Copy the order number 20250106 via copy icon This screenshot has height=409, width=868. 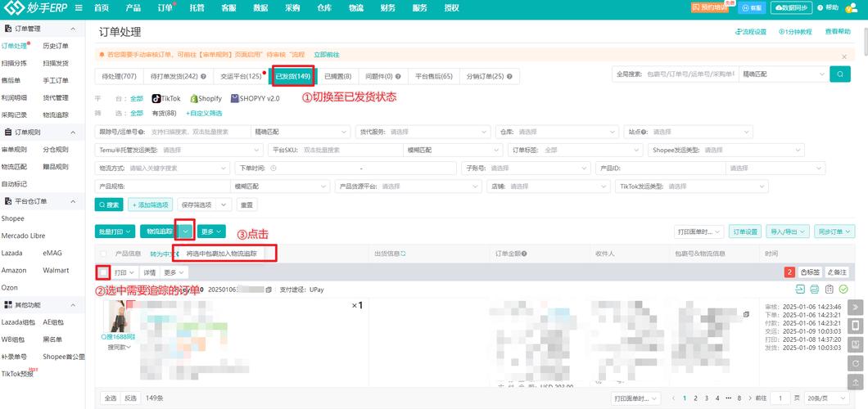click(269, 290)
